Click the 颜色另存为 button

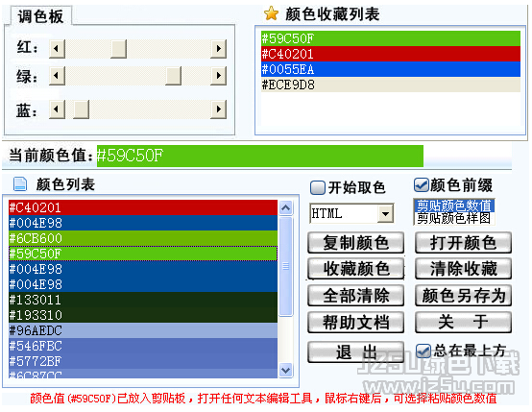tap(463, 296)
